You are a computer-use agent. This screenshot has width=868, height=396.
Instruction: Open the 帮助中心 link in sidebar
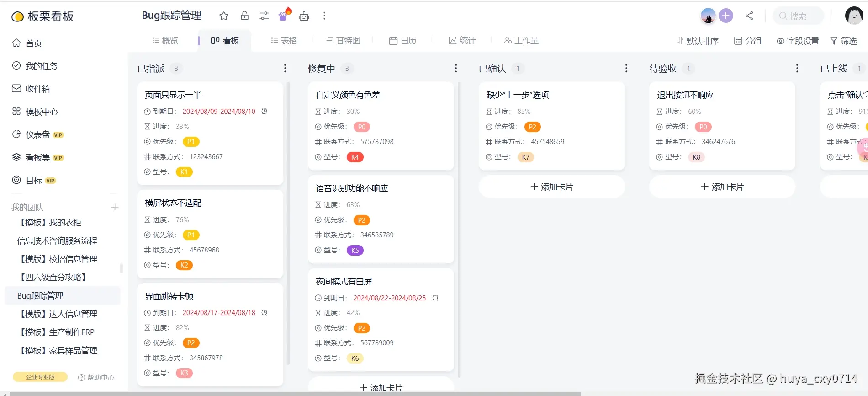(x=96, y=377)
